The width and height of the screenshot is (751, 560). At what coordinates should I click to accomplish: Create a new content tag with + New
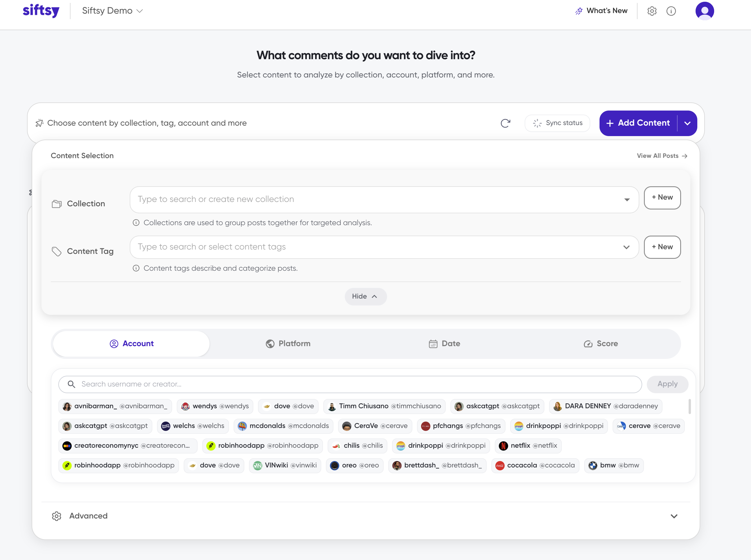point(662,247)
